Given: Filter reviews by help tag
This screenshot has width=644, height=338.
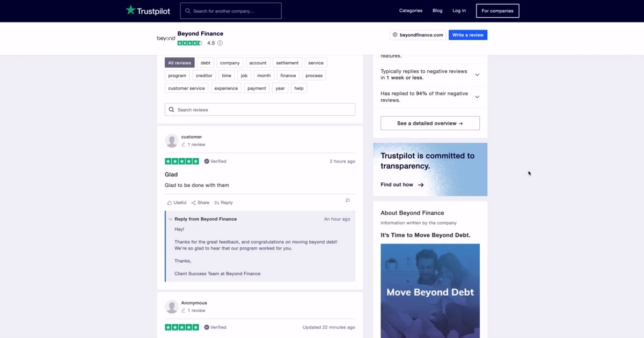Looking at the screenshot, I should pos(299,89).
